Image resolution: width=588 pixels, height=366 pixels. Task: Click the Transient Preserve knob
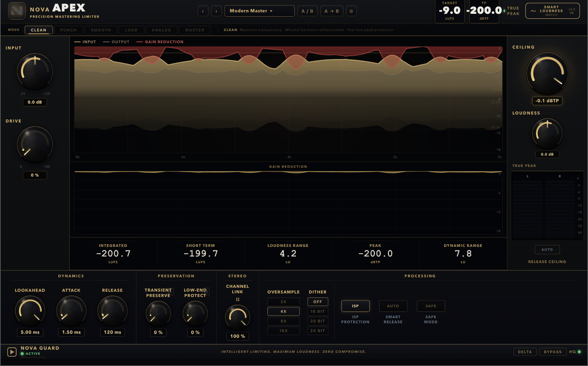click(x=158, y=313)
